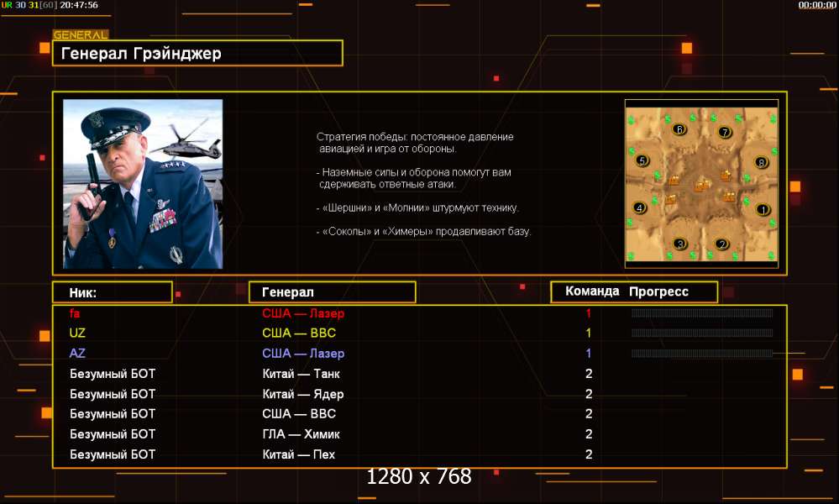
Task: Click the 00:00:00 timer
Action: [817, 5]
